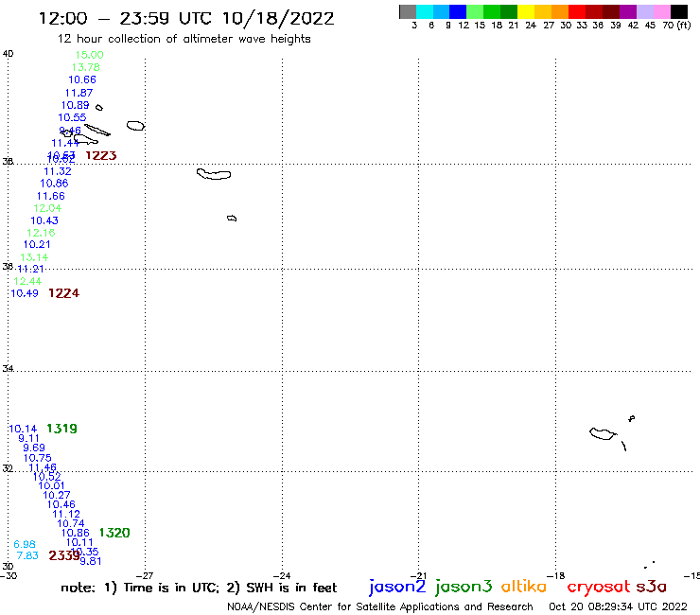
Task: Click the 1224 pass time label
Action: 63,293
